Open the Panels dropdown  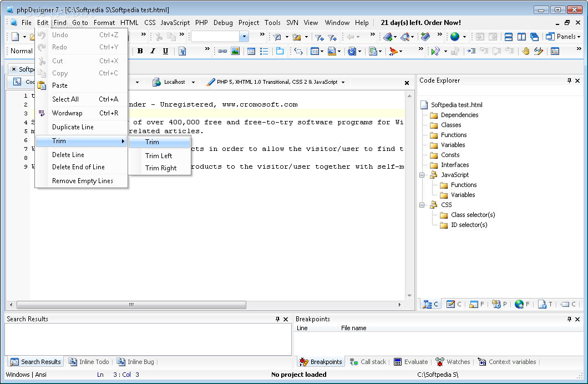pyautogui.click(x=563, y=37)
